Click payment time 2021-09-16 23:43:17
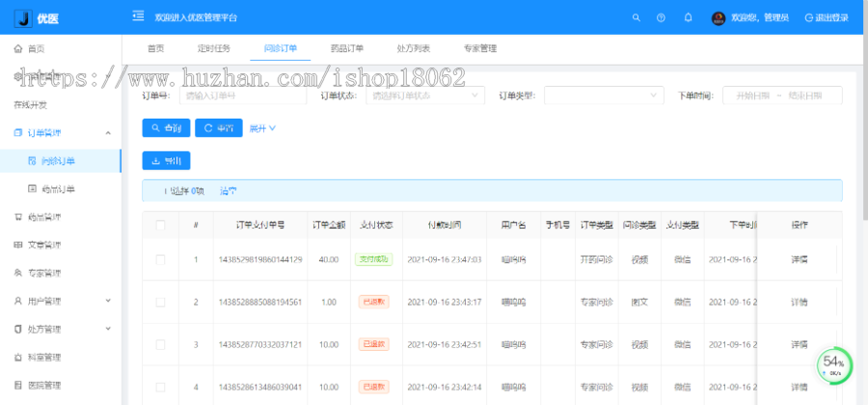 click(x=445, y=302)
